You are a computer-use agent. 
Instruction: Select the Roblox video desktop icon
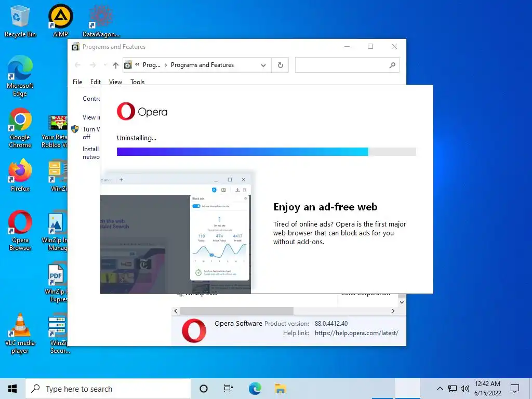[54, 131]
